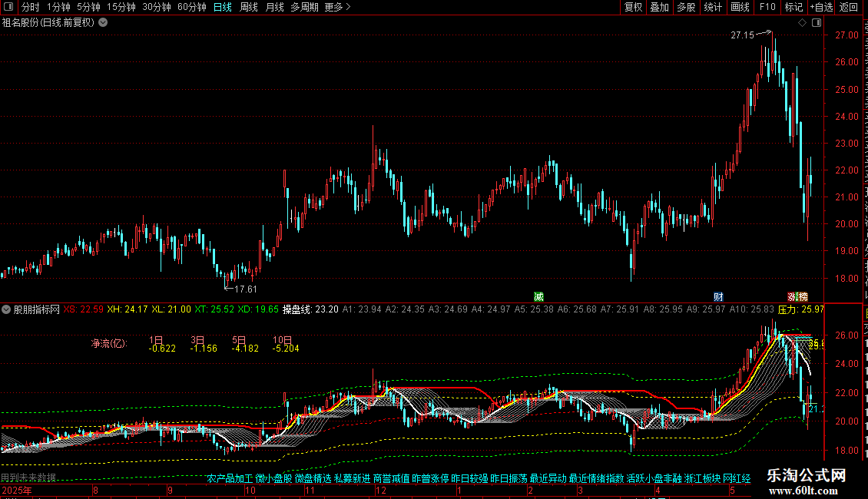Open the 微小盘股 tag

coord(273,478)
